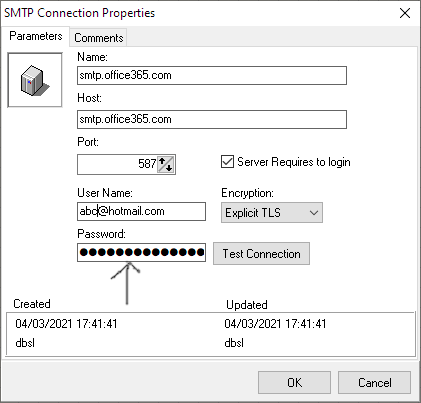Open the Encryption dropdown chevron
Screen dimensions: 421x403
coord(314,212)
